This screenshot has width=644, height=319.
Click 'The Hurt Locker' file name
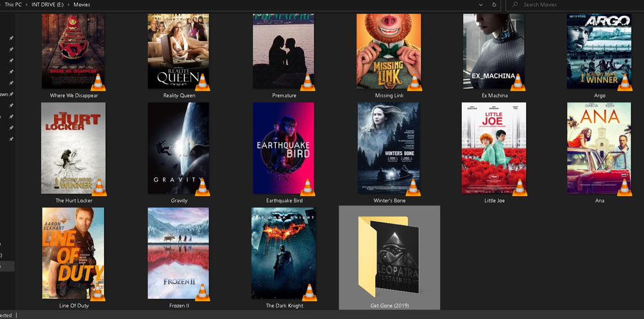74,200
